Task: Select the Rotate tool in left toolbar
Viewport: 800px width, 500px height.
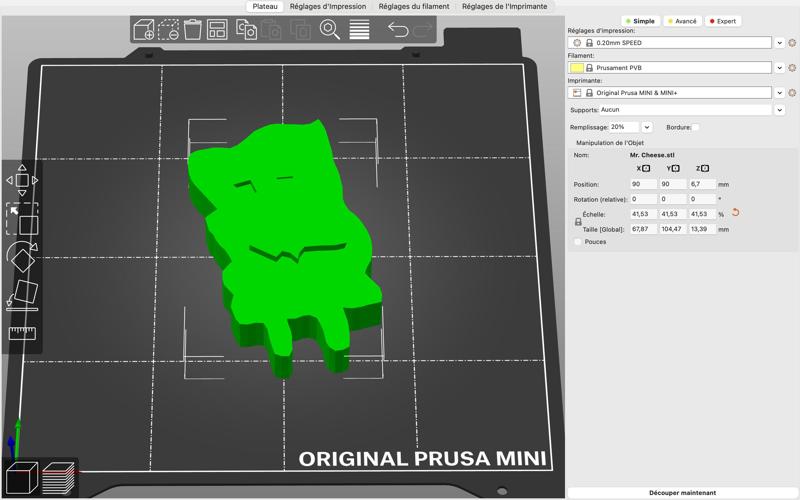Action: click(22, 257)
